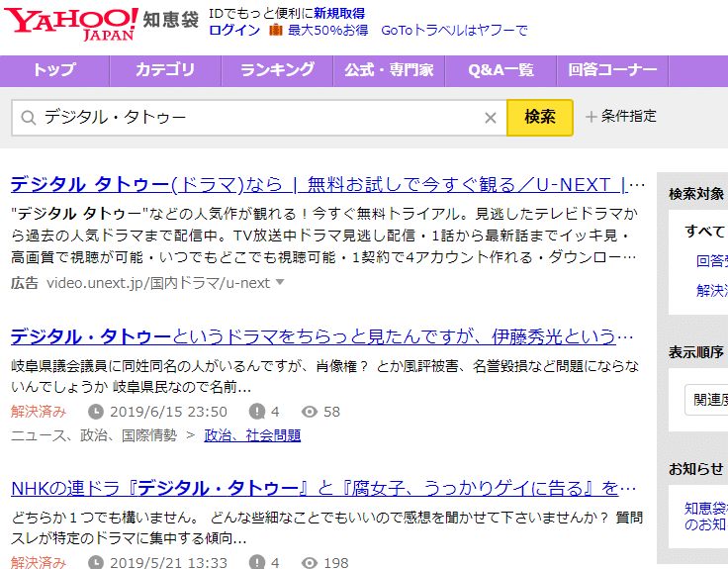The image size is (728, 569).
Task: Select the すべて search target filter
Action: [x=705, y=232]
